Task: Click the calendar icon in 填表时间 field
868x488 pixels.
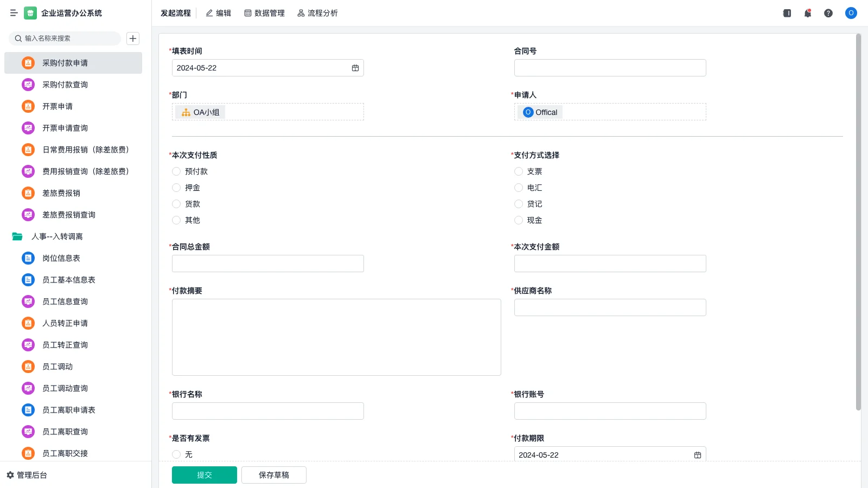Action: [355, 67]
